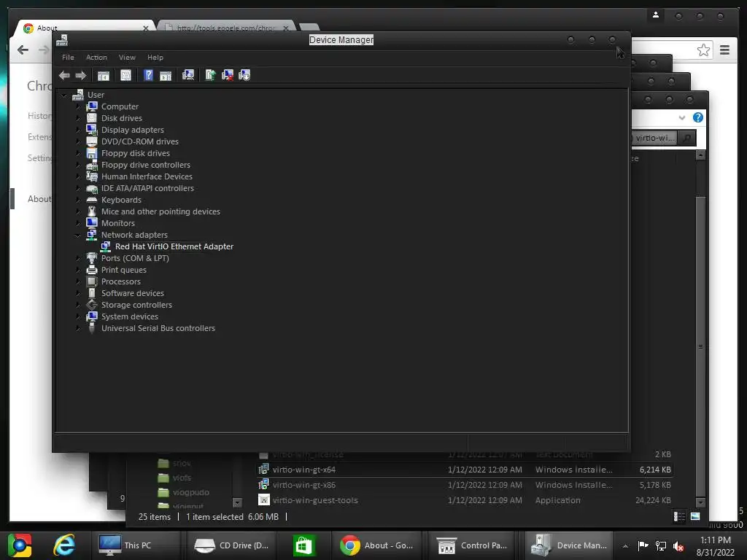Viewport: 747px width, 560px height.
Task: Click the Back arrow in Device Manager toolbar
Action: point(64,75)
